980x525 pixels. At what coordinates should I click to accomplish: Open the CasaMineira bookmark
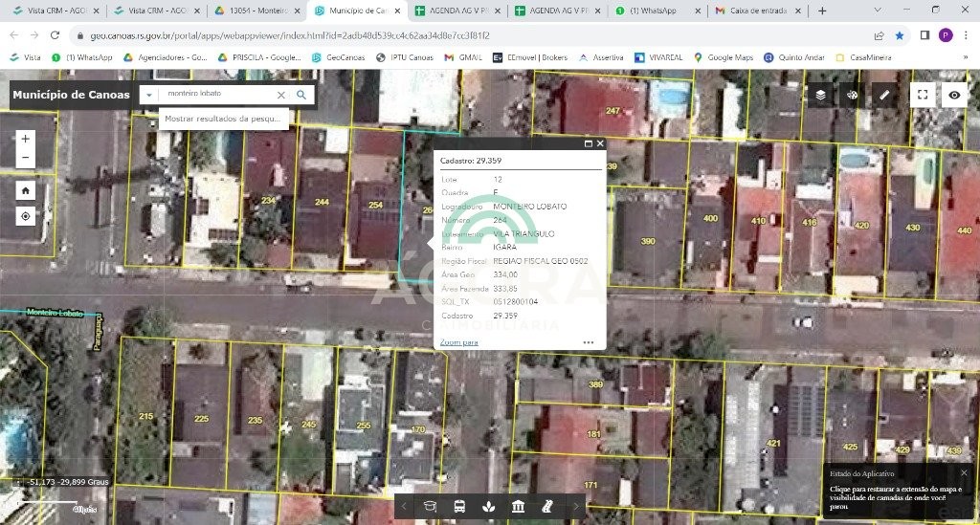[864, 57]
